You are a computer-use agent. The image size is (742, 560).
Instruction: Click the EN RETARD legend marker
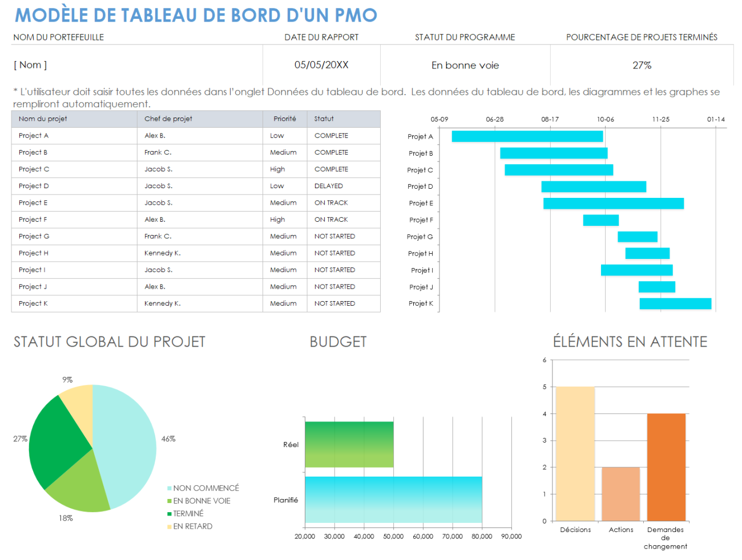168,526
